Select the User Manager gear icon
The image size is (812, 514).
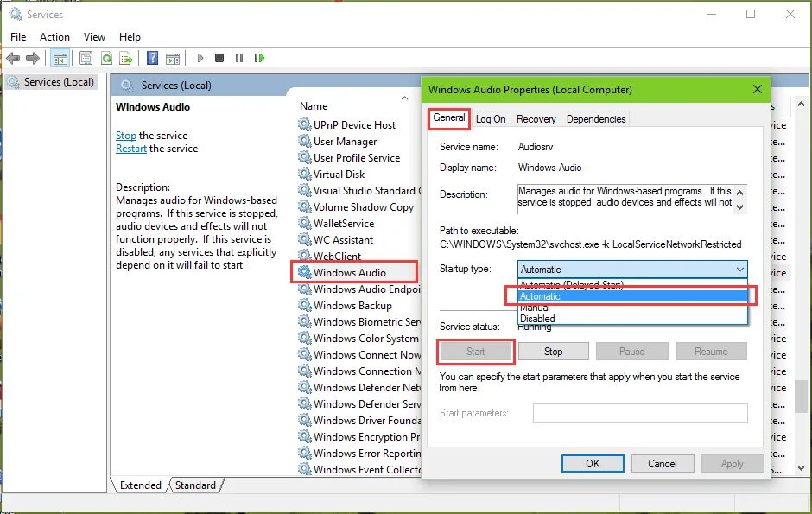click(x=304, y=141)
